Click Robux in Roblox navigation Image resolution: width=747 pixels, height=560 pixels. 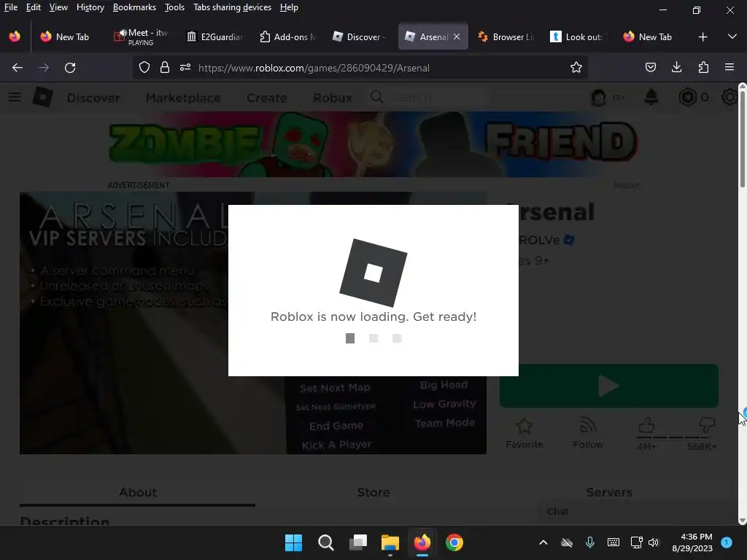333,98
